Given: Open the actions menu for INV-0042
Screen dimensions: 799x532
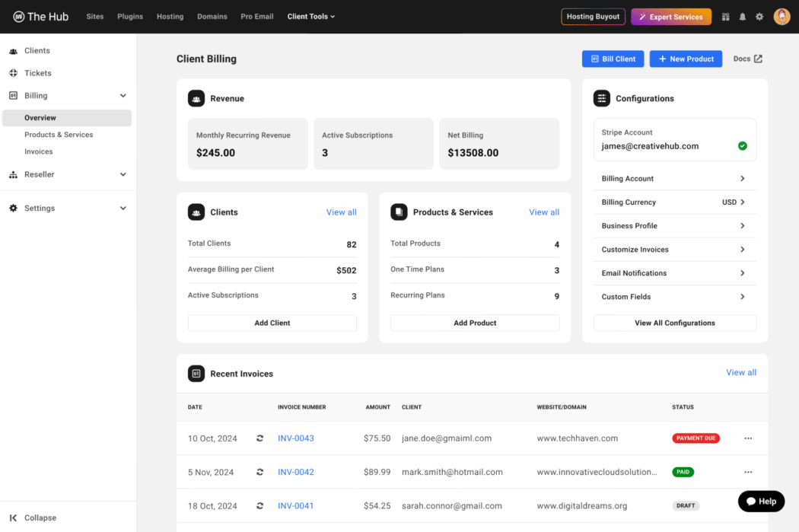Looking at the screenshot, I should tap(748, 472).
